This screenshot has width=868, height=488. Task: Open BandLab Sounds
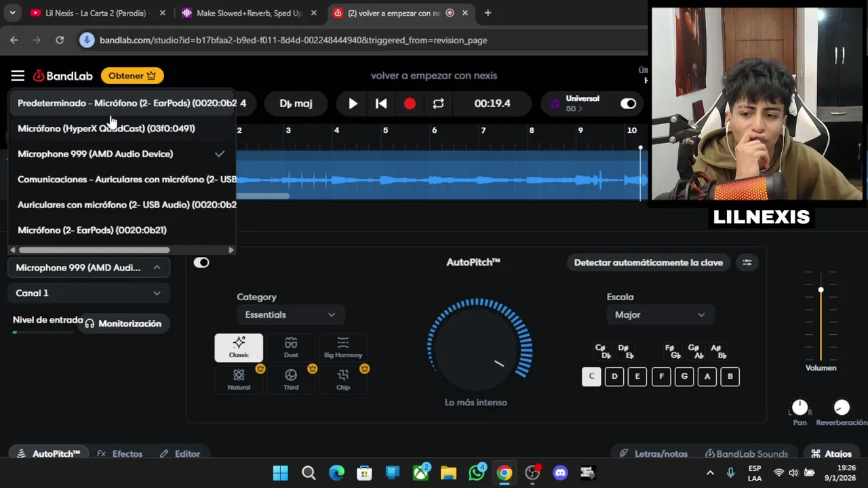(746, 453)
